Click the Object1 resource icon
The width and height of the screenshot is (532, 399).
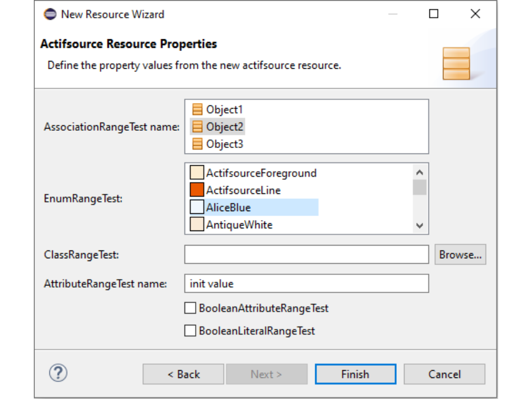[197, 110]
